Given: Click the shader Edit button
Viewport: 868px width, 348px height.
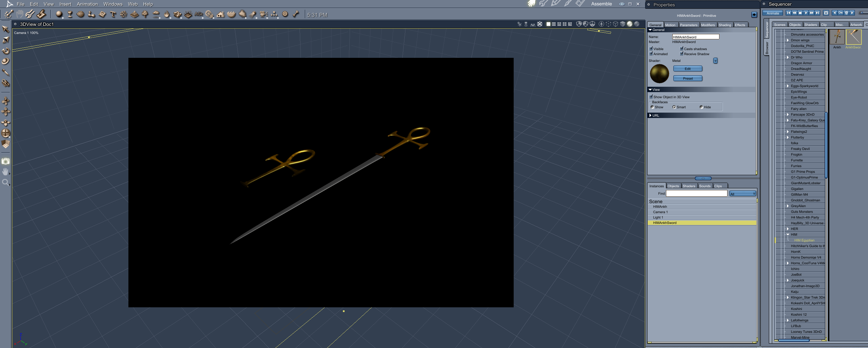Looking at the screenshot, I should [688, 69].
